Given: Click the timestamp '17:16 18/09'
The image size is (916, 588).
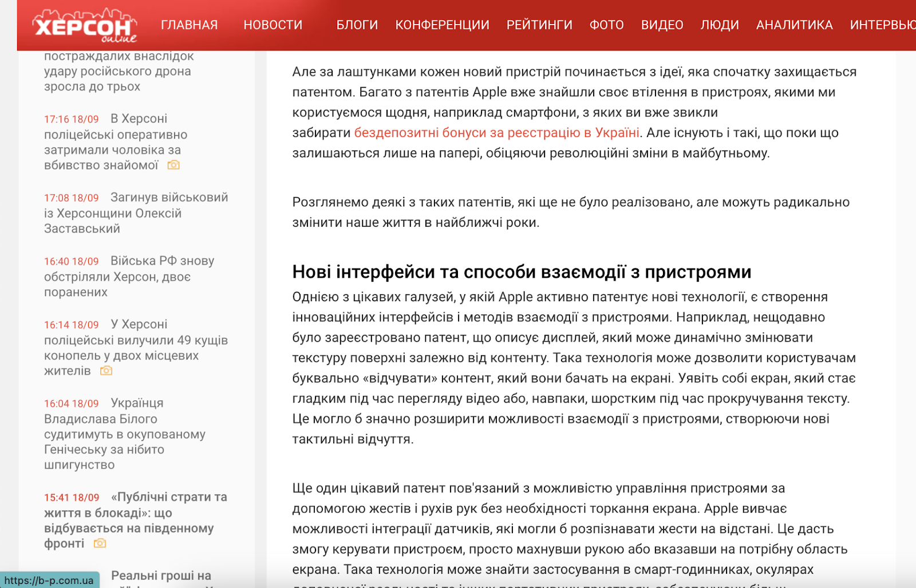Looking at the screenshot, I should click(x=72, y=119).
